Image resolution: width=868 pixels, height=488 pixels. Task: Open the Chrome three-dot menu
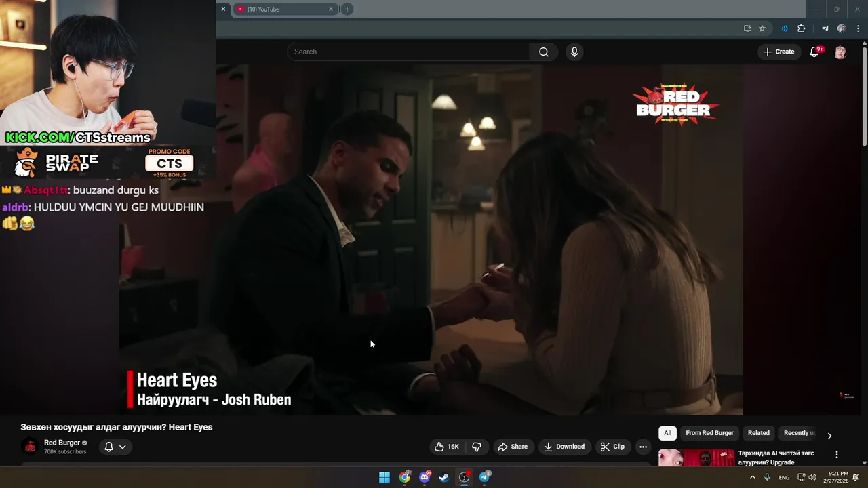click(857, 28)
